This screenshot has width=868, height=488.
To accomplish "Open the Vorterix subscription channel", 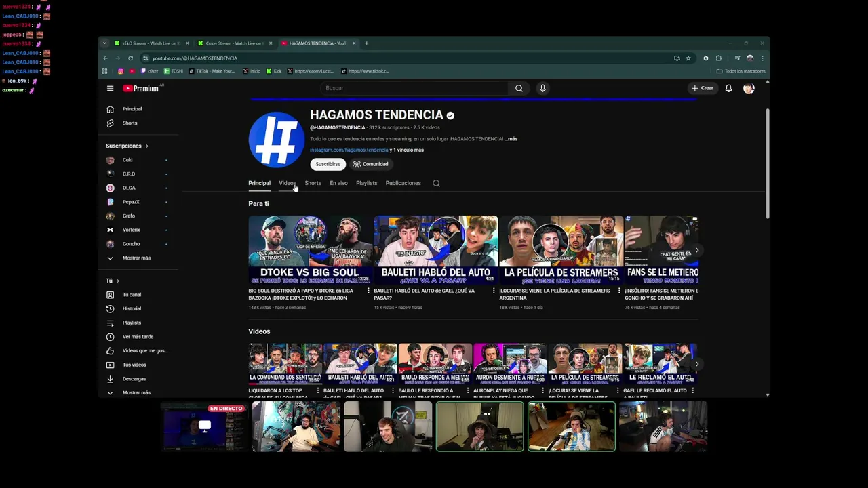I will point(131,230).
